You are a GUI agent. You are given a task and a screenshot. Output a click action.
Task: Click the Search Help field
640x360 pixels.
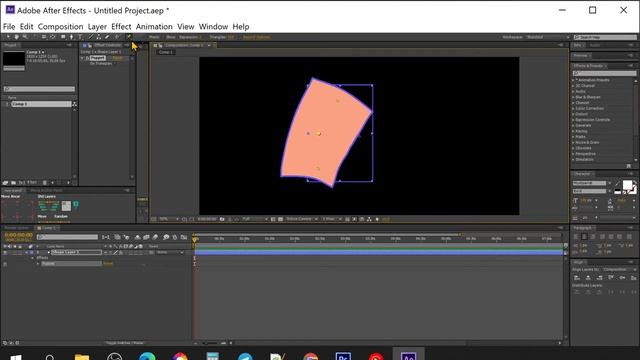[605, 37]
